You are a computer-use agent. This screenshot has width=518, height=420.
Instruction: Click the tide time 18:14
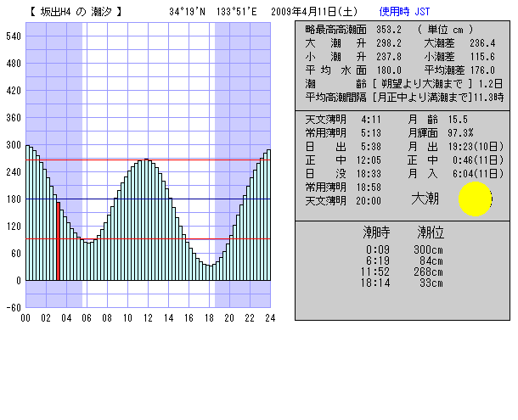(375, 283)
